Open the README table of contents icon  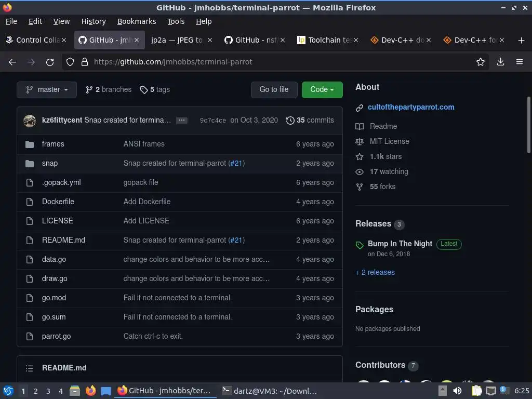pos(30,368)
